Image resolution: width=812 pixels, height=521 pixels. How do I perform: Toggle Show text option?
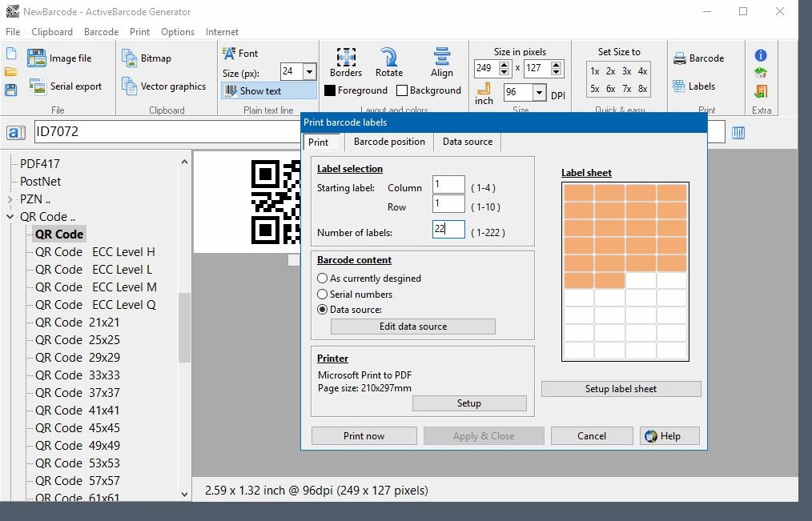[269, 91]
